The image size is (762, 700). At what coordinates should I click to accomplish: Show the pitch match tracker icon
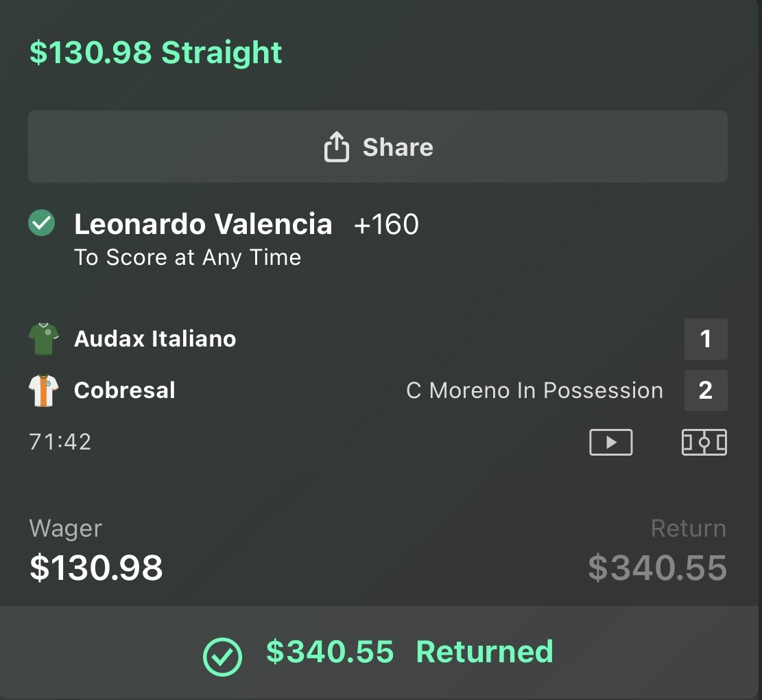704,443
